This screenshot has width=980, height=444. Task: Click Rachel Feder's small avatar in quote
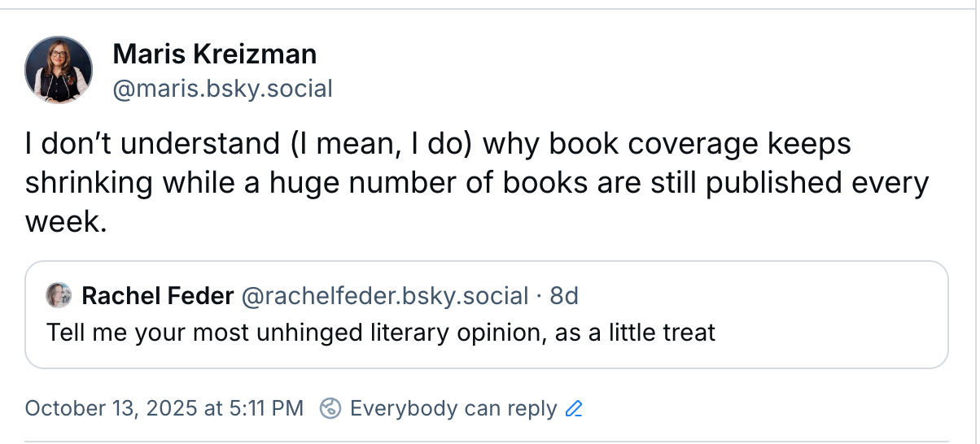point(59,296)
